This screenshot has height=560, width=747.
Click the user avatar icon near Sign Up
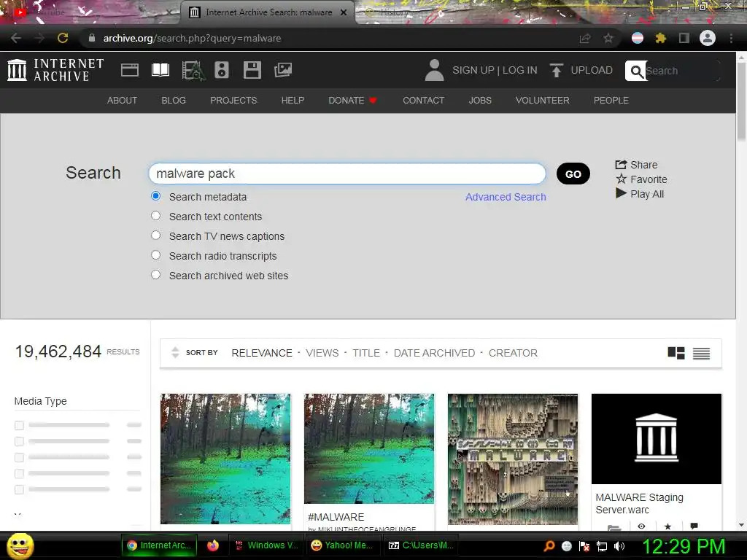click(x=434, y=70)
